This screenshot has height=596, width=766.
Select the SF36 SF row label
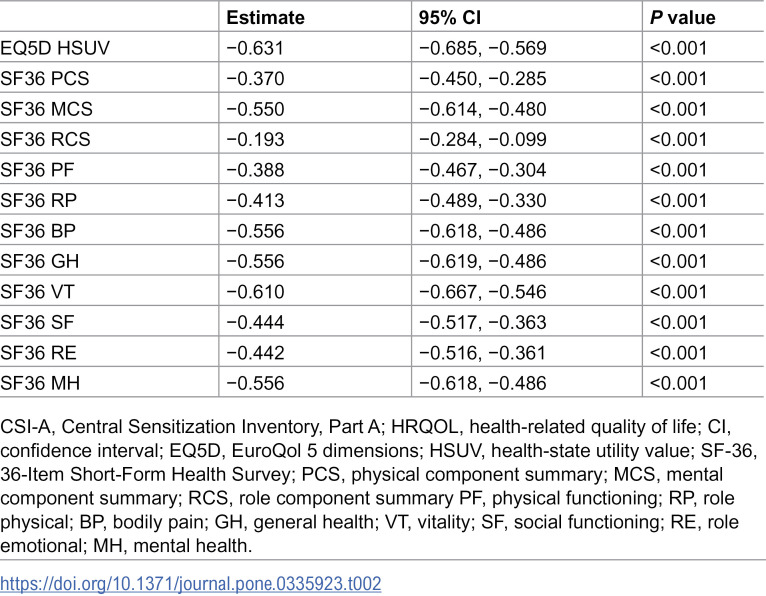click(37, 322)
